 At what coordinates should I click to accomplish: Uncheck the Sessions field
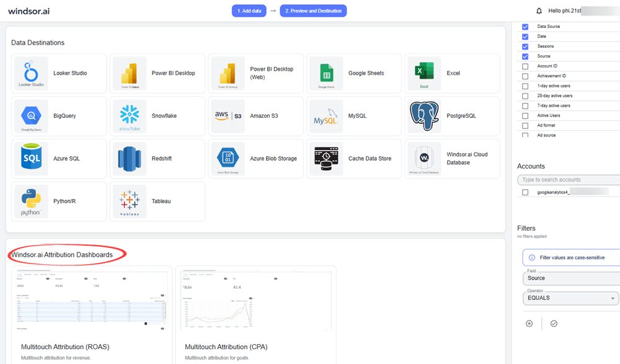[525, 47]
